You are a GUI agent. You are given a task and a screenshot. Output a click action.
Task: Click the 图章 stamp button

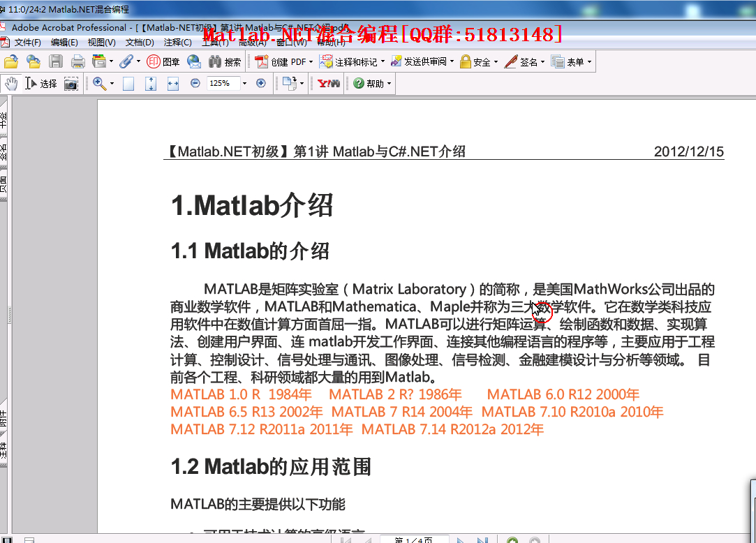tap(163, 61)
